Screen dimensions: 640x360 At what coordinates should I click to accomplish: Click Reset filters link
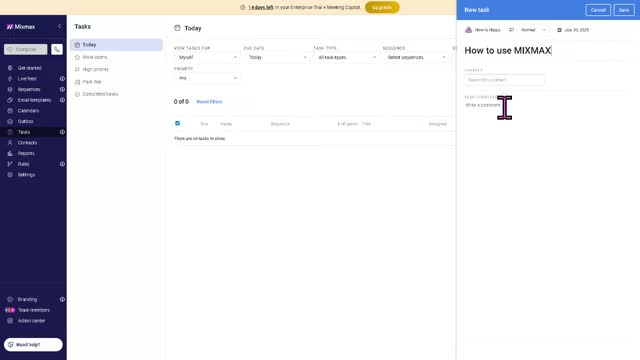click(209, 102)
